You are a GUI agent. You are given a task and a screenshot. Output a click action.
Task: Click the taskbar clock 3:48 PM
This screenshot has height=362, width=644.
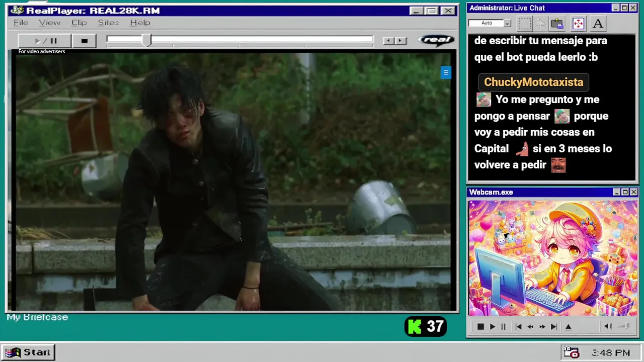coord(611,353)
